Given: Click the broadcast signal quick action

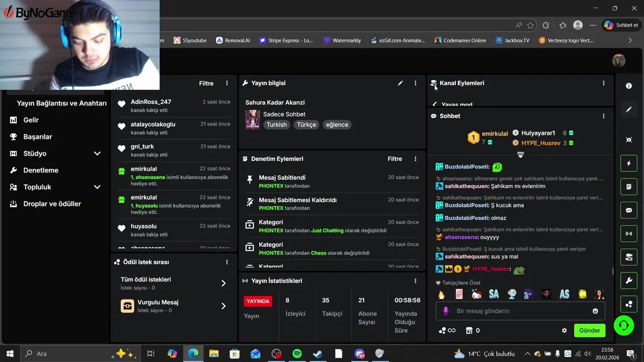Looking at the screenshot, I should [x=629, y=234].
